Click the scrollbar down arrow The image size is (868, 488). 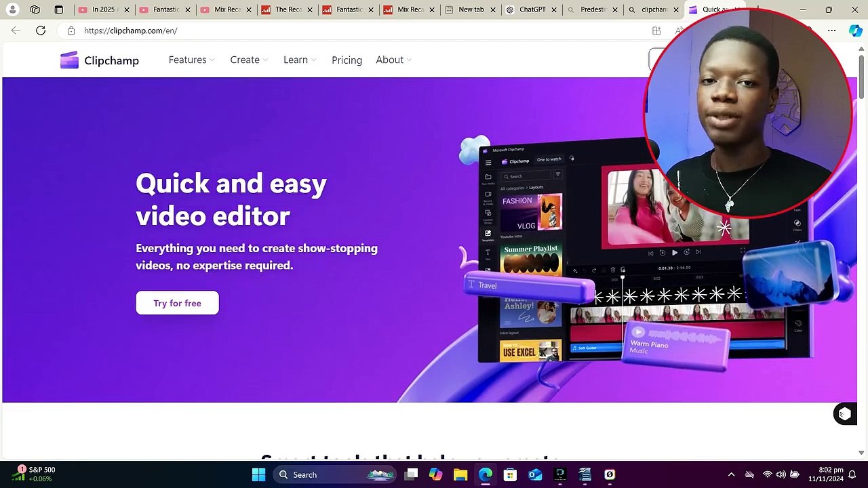[x=862, y=452]
